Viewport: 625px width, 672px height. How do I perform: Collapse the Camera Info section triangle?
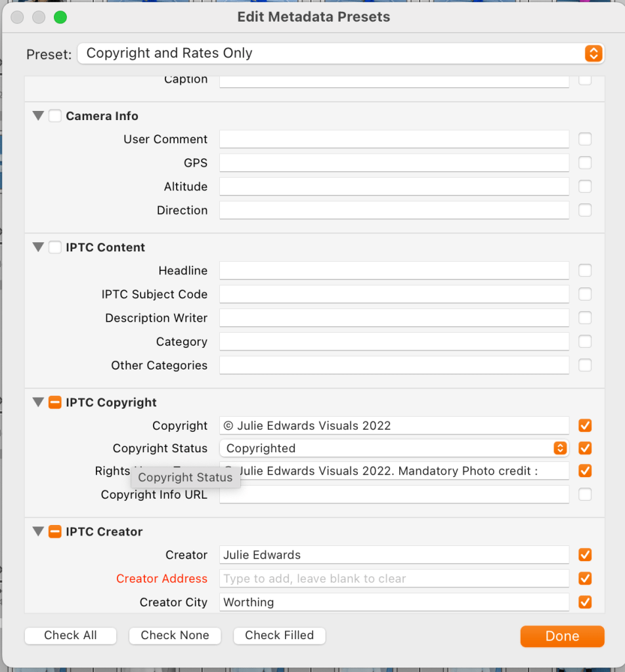38,115
